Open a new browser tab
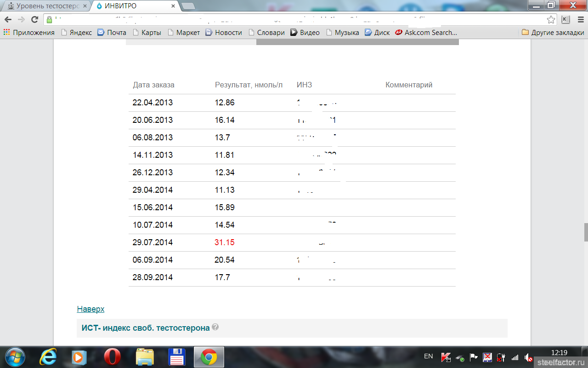 tap(188, 6)
